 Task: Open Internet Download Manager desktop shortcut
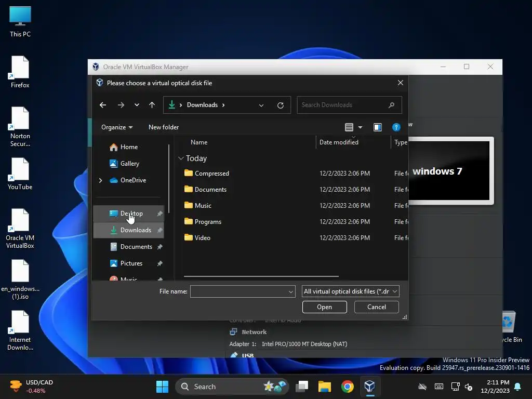click(x=20, y=330)
